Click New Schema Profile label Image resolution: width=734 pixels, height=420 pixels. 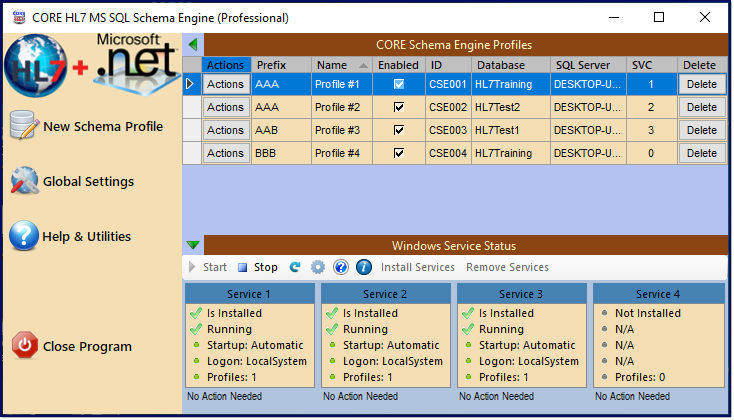103,126
